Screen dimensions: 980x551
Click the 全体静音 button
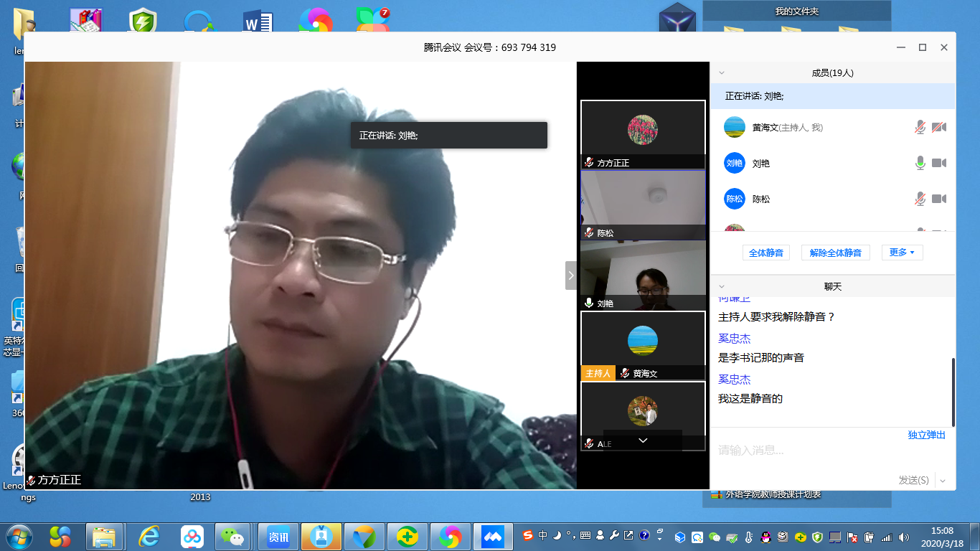765,253
